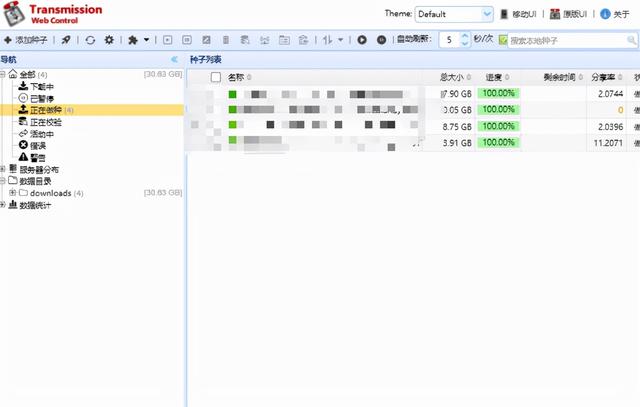This screenshot has height=407, width=640.
Task: Open the speed limit dropdown arrow
Action: coord(340,40)
